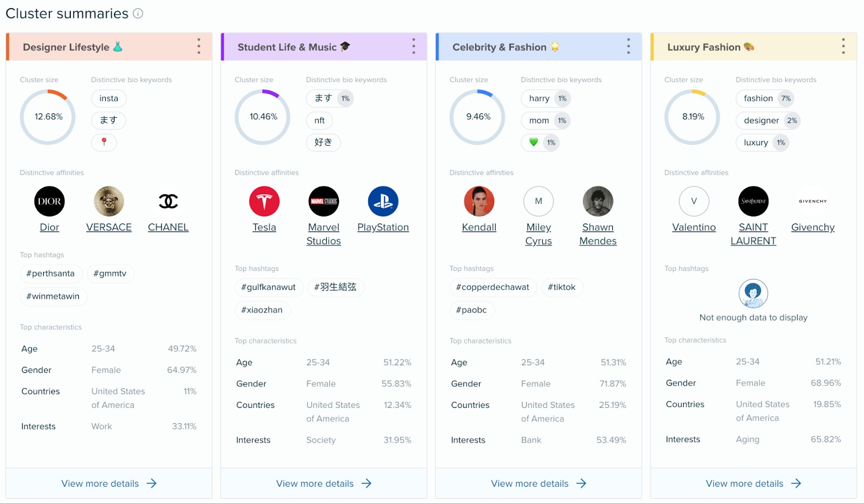Select the Givenchy brand logo

click(x=812, y=201)
